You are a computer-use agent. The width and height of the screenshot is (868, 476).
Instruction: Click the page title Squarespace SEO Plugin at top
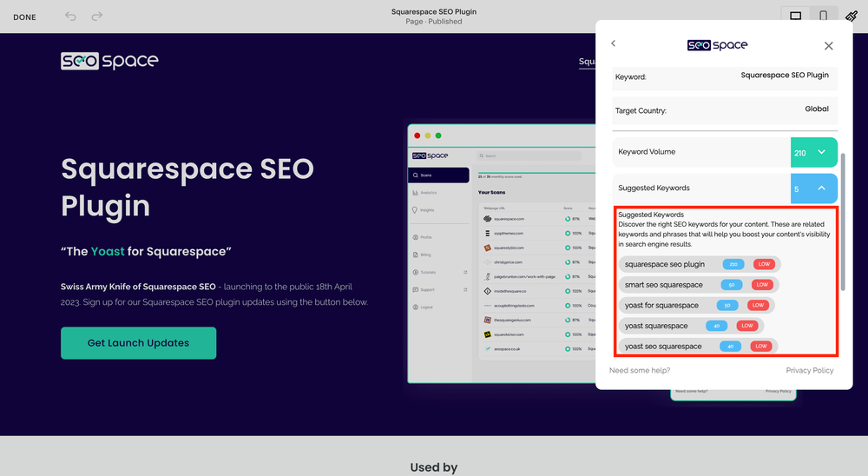click(434, 11)
